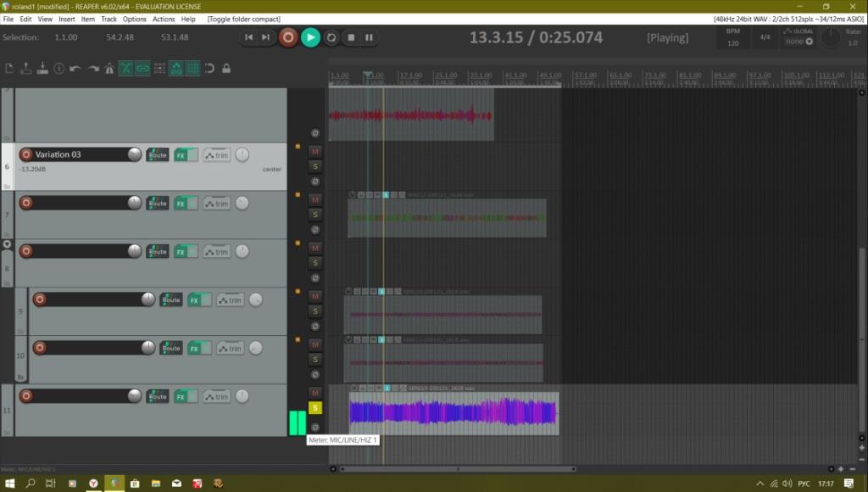The width and height of the screenshot is (868, 492).
Task: Open the FX chain for Variation 03
Action: pyautogui.click(x=181, y=155)
